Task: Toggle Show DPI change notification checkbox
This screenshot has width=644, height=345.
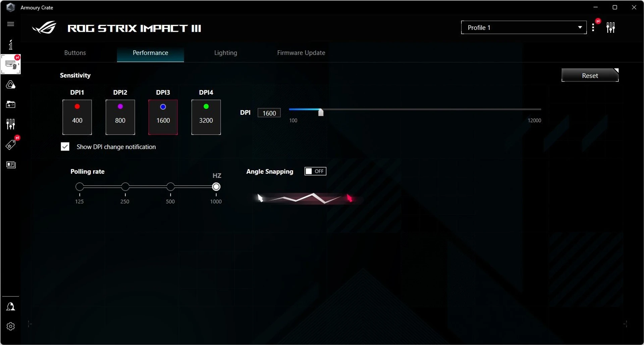Action: click(65, 147)
